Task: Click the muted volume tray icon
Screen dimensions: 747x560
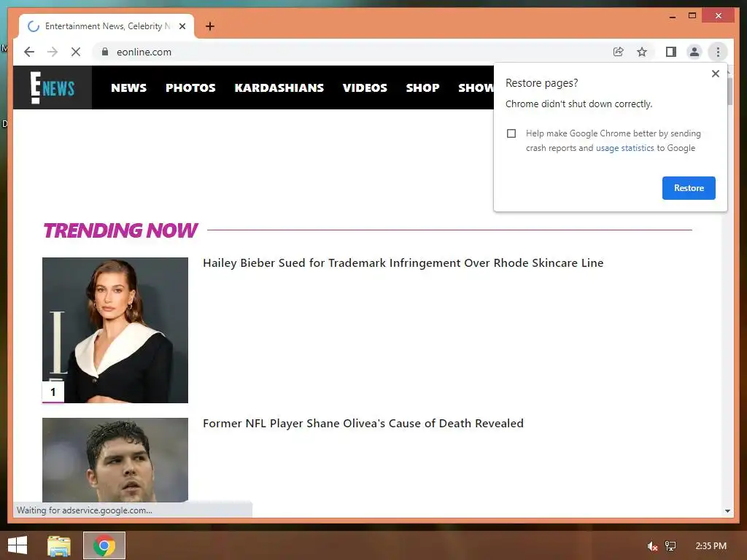Action: pyautogui.click(x=652, y=546)
